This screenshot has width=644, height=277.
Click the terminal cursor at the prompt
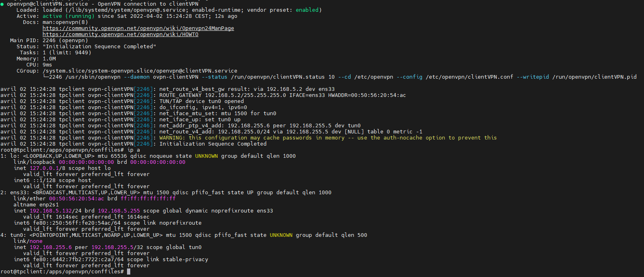(129, 272)
